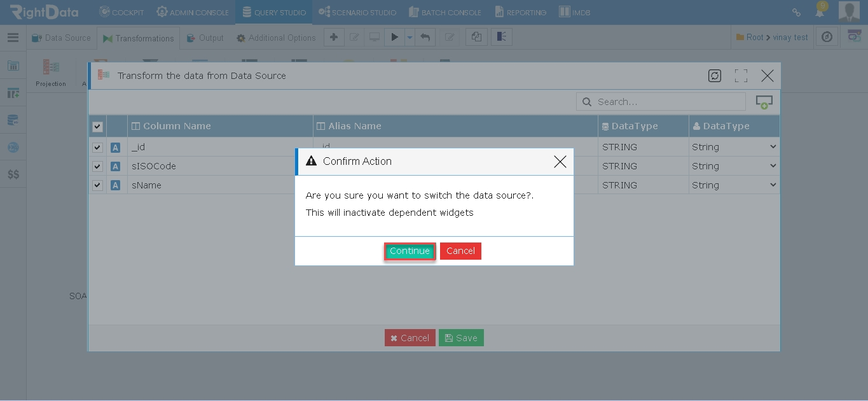The height and width of the screenshot is (401, 868).
Task: Click the refresh icon in Transform dialog header
Action: coord(715,76)
